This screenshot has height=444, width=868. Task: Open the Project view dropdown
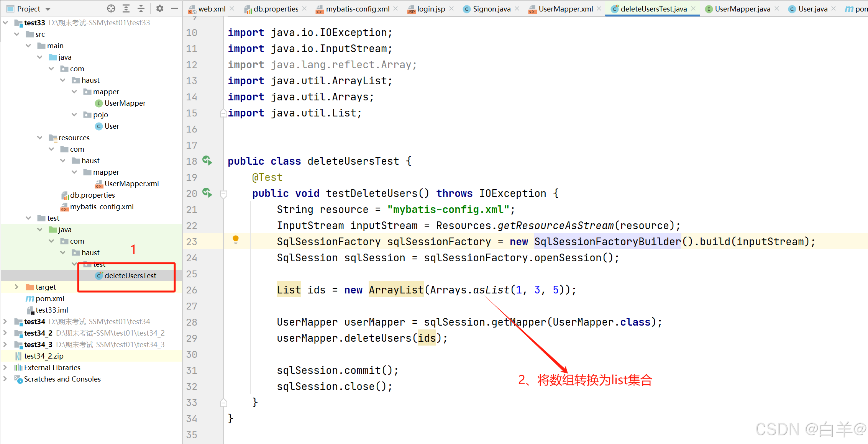coord(48,9)
